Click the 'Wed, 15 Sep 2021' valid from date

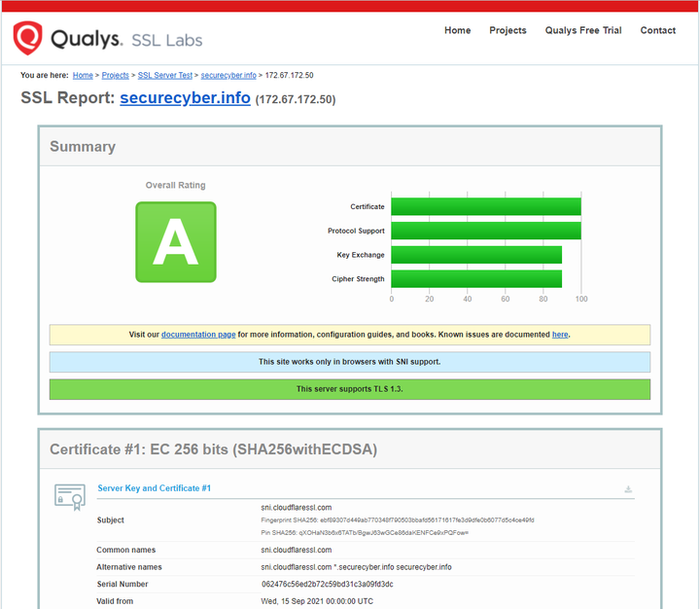(x=317, y=601)
